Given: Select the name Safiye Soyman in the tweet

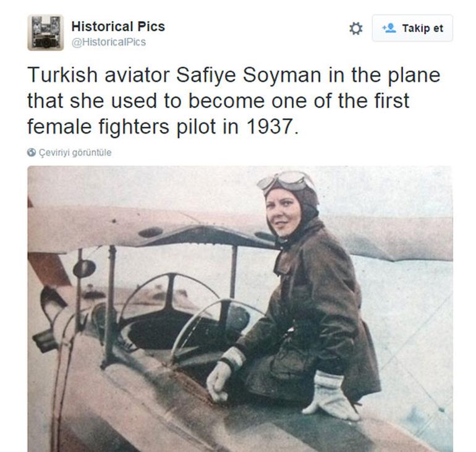Looking at the screenshot, I should coord(249,75).
